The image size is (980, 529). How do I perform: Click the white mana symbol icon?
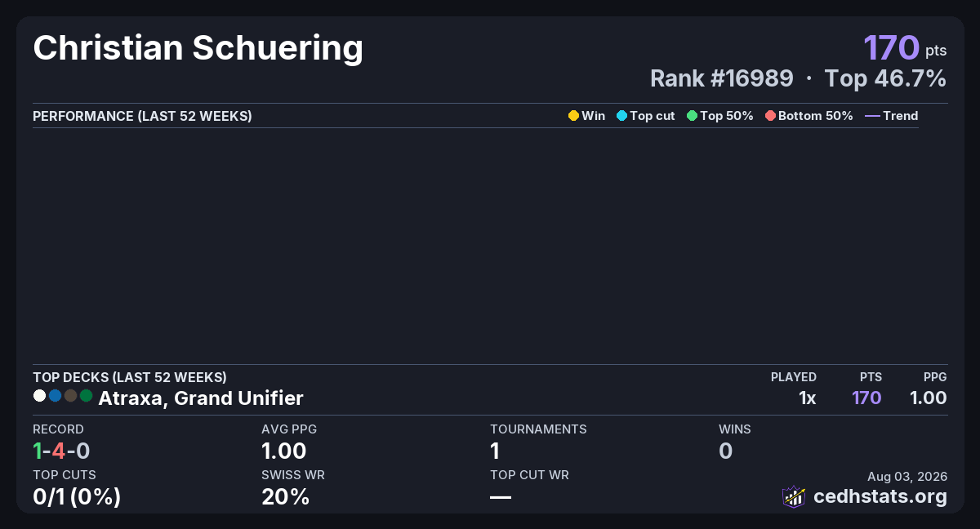pyautogui.click(x=39, y=396)
